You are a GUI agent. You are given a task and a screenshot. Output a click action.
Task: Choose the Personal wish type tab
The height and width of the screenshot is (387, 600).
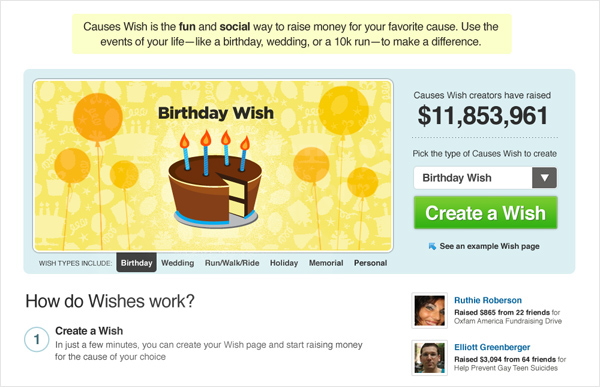(x=370, y=263)
